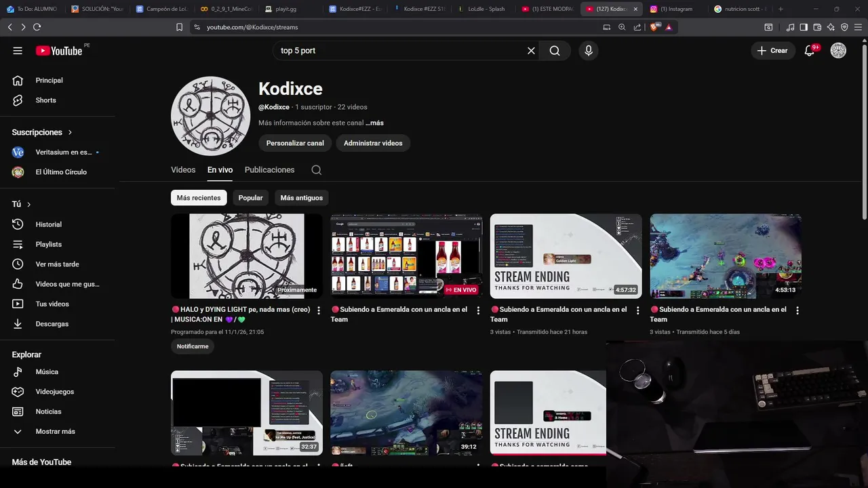Viewport: 868px width, 488px height.
Task: Open options menu for the live stream video
Action: point(478,310)
